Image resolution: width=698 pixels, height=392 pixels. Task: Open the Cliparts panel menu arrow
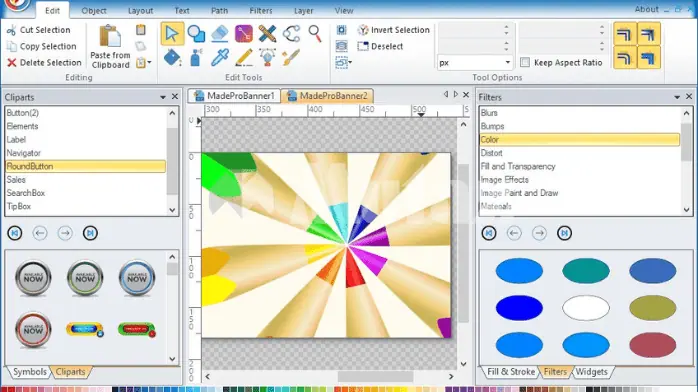coord(163,97)
